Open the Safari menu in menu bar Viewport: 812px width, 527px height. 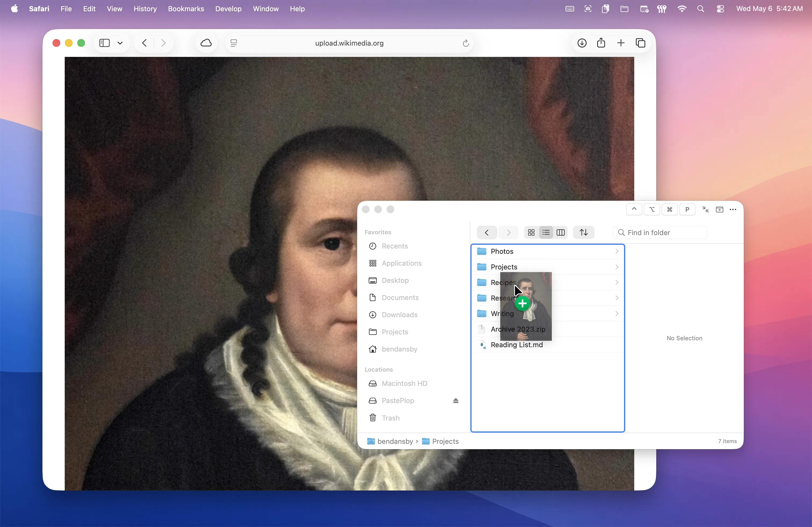tap(39, 9)
